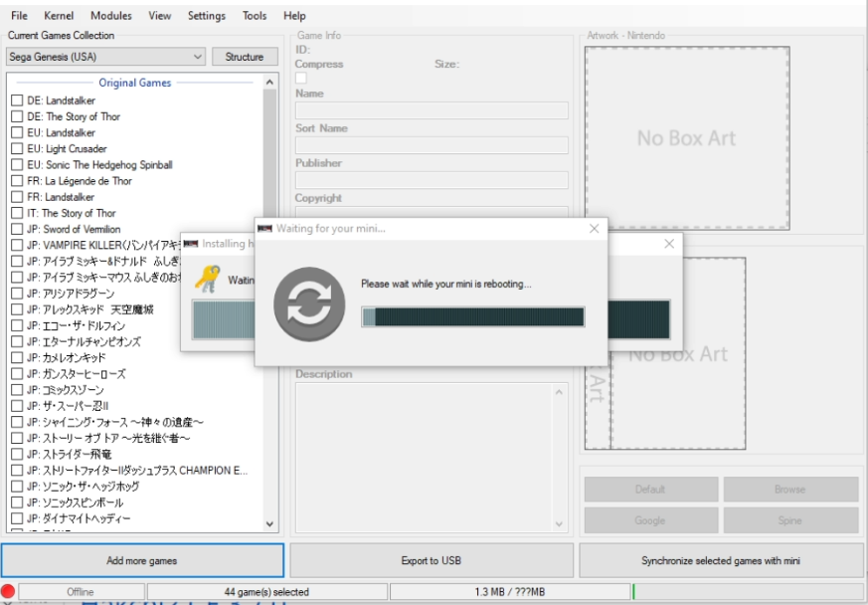Open the File menu

pyautogui.click(x=19, y=16)
